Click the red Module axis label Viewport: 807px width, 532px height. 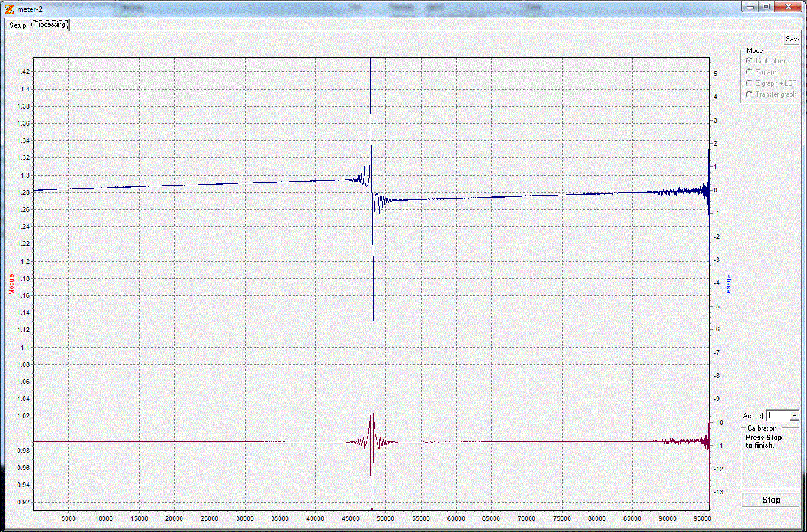coord(11,284)
